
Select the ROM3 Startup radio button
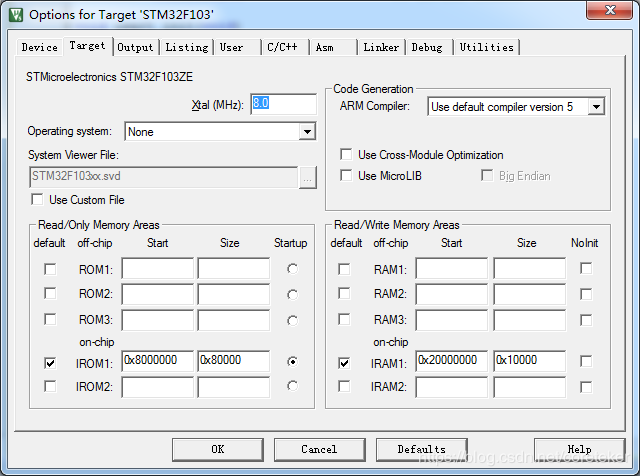(292, 320)
